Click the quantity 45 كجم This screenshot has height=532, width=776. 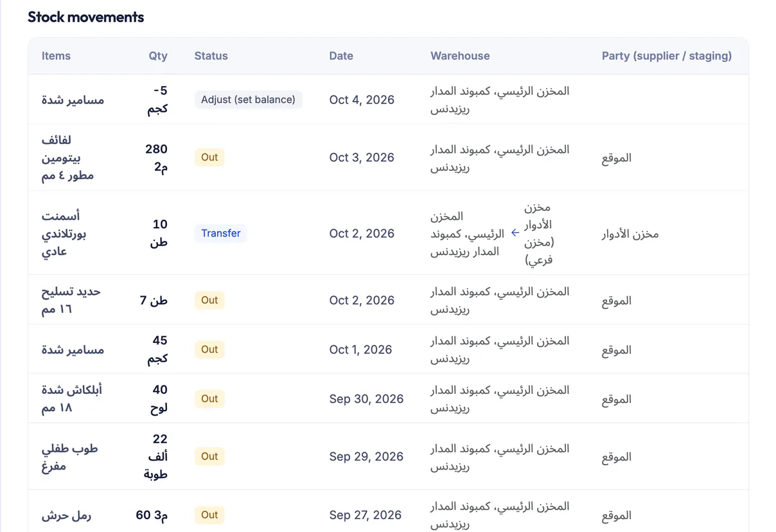pos(158,350)
